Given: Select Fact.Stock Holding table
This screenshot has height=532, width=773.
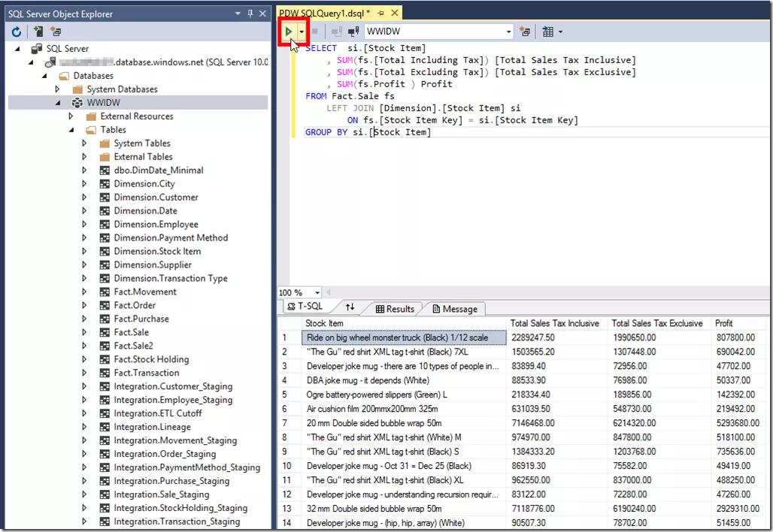Looking at the screenshot, I should coord(151,360).
